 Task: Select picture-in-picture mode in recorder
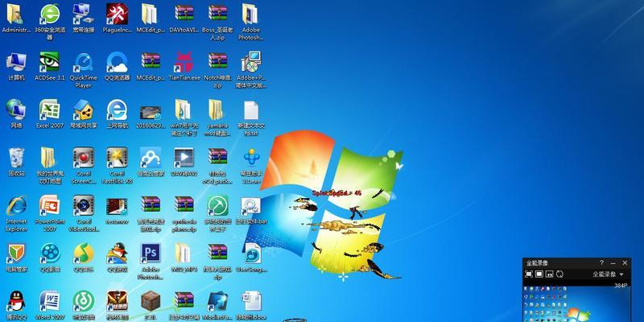point(549,274)
